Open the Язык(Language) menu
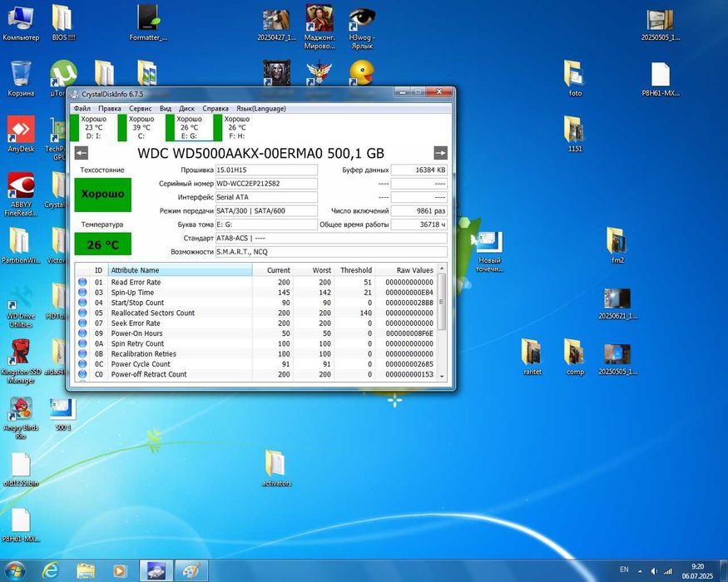 coord(261,108)
